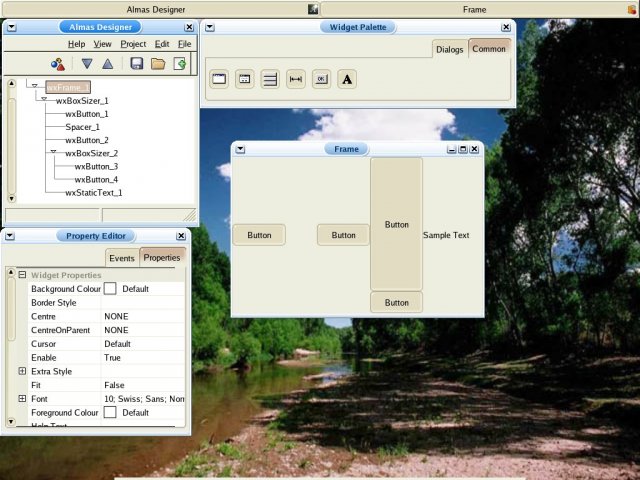Click the move up triangle toolbar icon
640x480 pixels.
tap(107, 64)
